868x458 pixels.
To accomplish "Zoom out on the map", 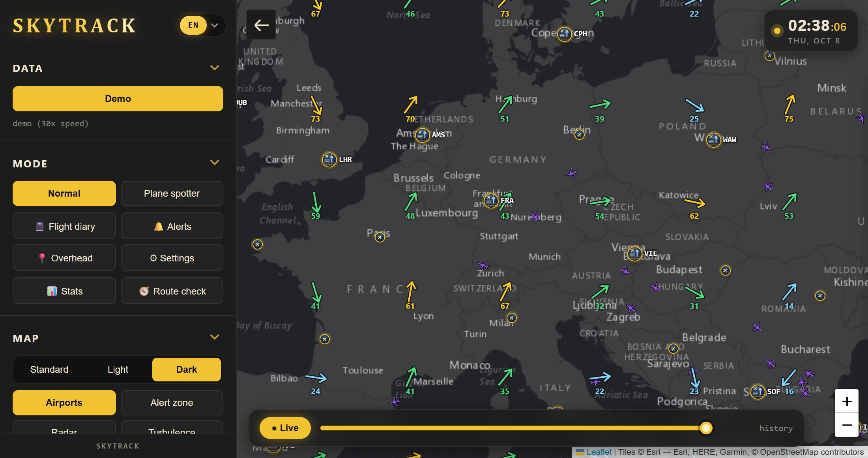I will 847,425.
